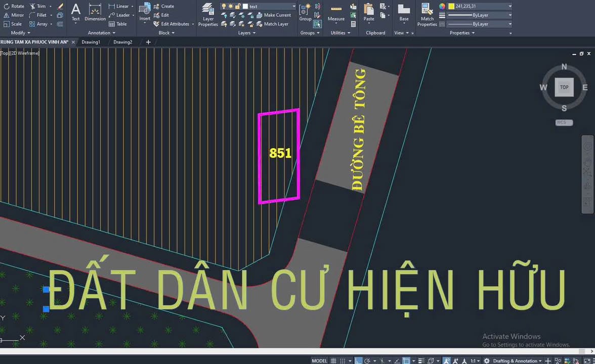Toggle grid display in status bar
Viewport: 595px width, 364px height.
click(x=333, y=361)
